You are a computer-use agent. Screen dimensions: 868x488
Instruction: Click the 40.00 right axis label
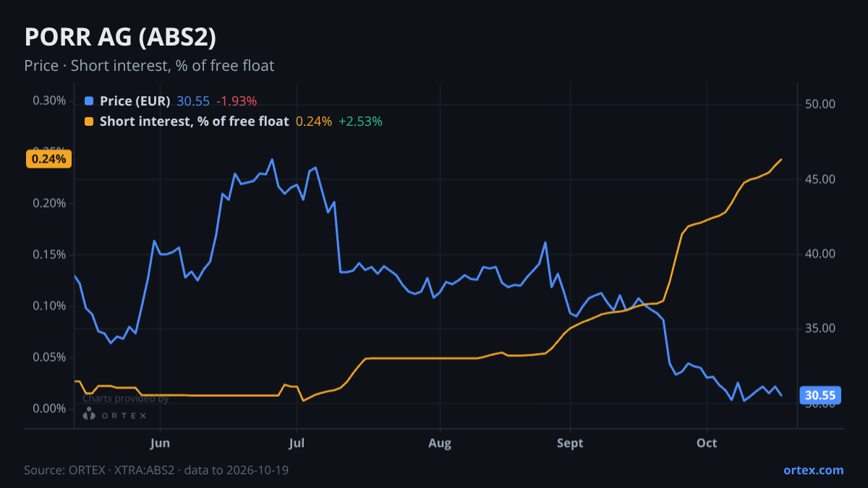pos(820,254)
